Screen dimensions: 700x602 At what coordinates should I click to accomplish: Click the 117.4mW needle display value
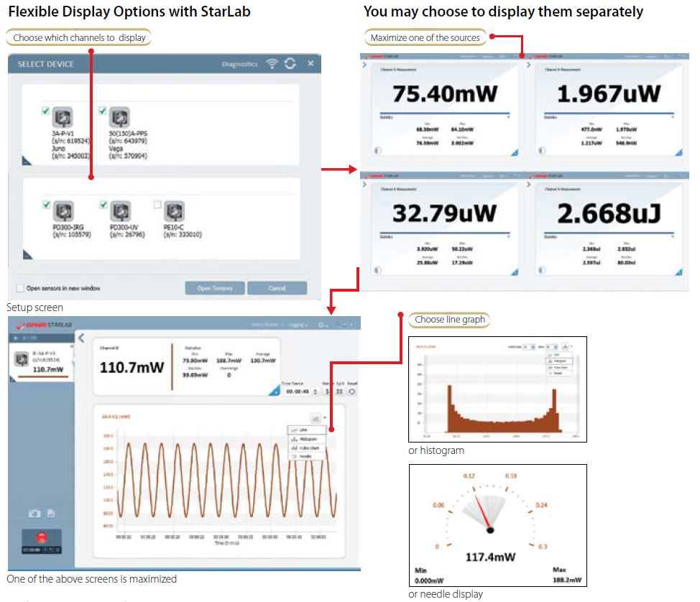point(490,557)
